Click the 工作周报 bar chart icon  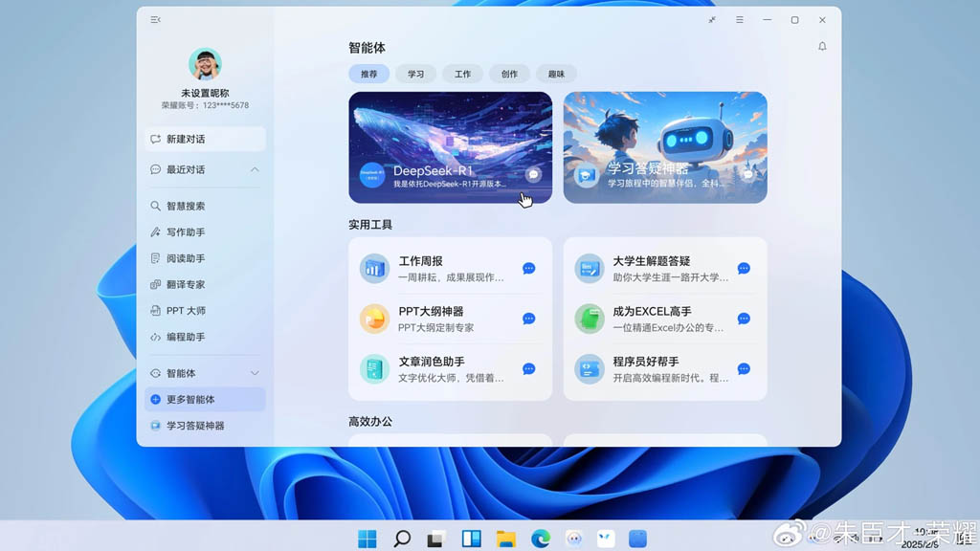pyautogui.click(x=374, y=269)
